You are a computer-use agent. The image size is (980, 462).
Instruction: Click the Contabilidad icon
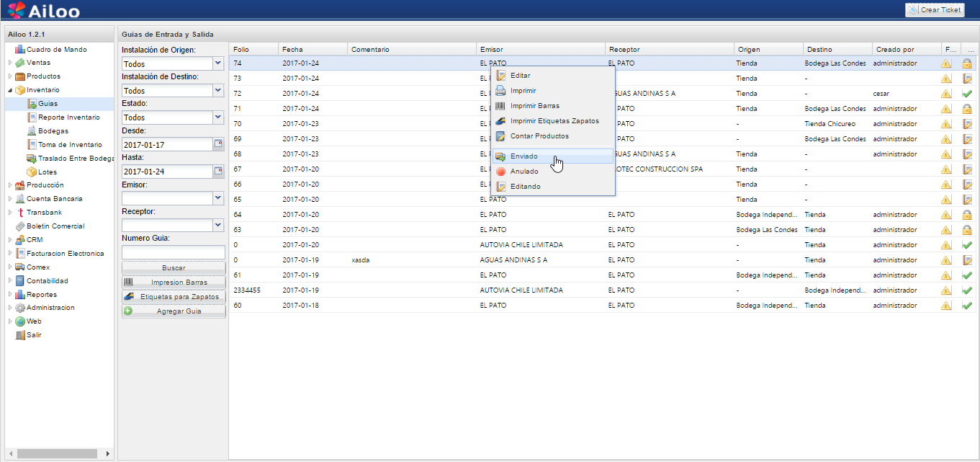(x=20, y=281)
